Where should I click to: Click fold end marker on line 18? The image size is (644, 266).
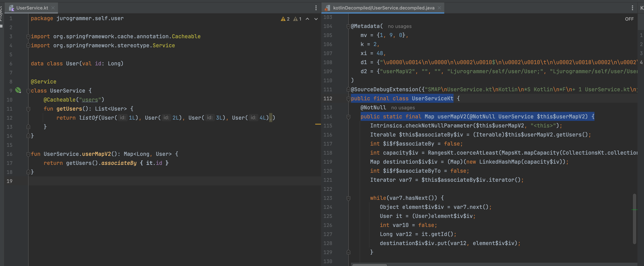pos(28,172)
